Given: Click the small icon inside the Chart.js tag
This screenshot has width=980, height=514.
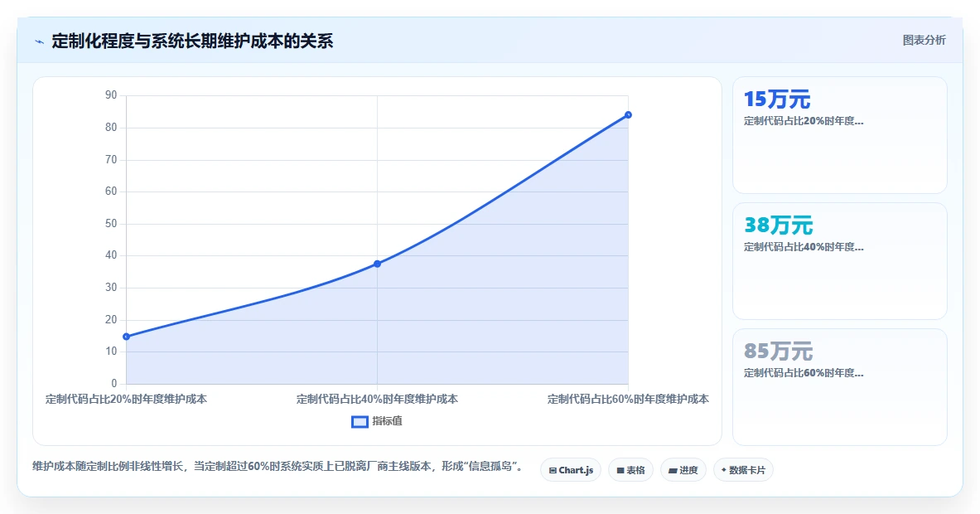Looking at the screenshot, I should coord(553,471).
